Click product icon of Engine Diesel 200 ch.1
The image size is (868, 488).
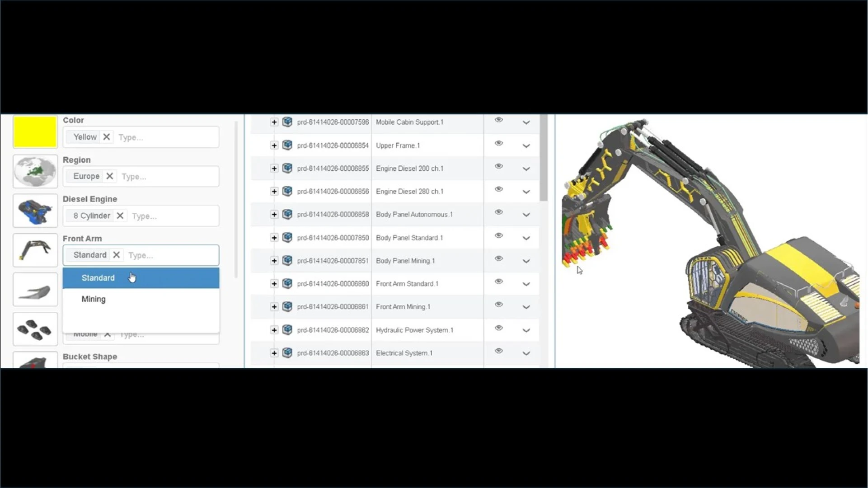click(x=287, y=168)
